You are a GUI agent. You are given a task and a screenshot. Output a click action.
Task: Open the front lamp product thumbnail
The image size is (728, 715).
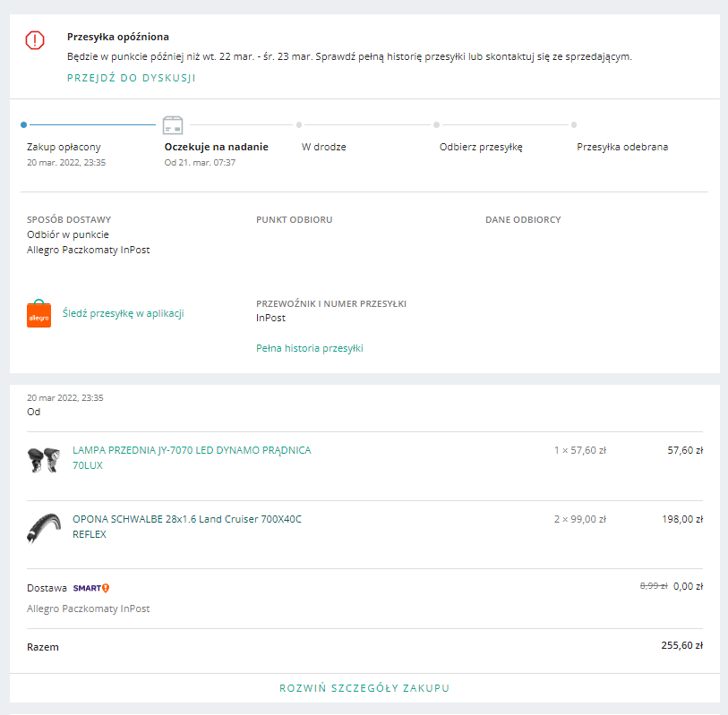44,459
